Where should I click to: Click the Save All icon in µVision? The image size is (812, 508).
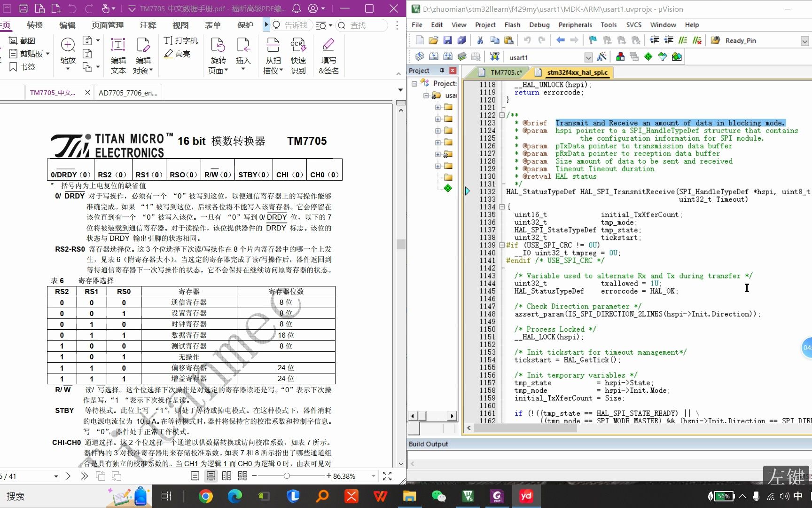click(461, 40)
